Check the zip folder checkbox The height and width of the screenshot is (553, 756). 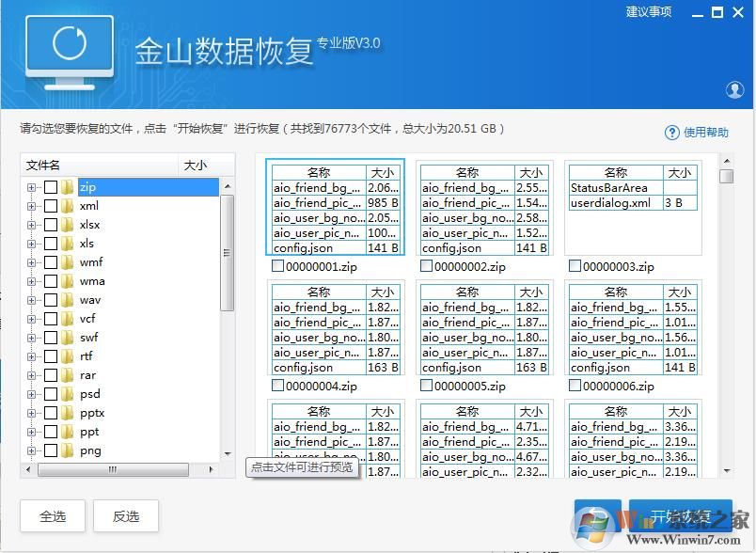point(51,187)
